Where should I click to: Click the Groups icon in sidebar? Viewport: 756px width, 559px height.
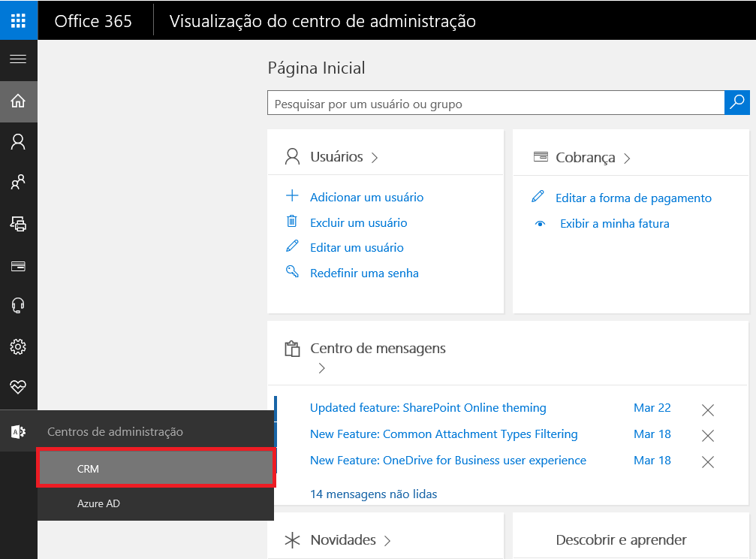pyautogui.click(x=18, y=183)
